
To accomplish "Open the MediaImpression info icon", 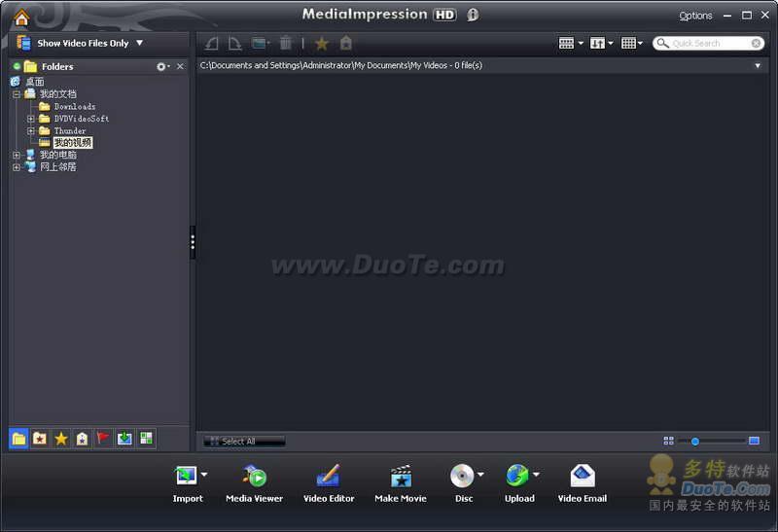I will (x=473, y=15).
